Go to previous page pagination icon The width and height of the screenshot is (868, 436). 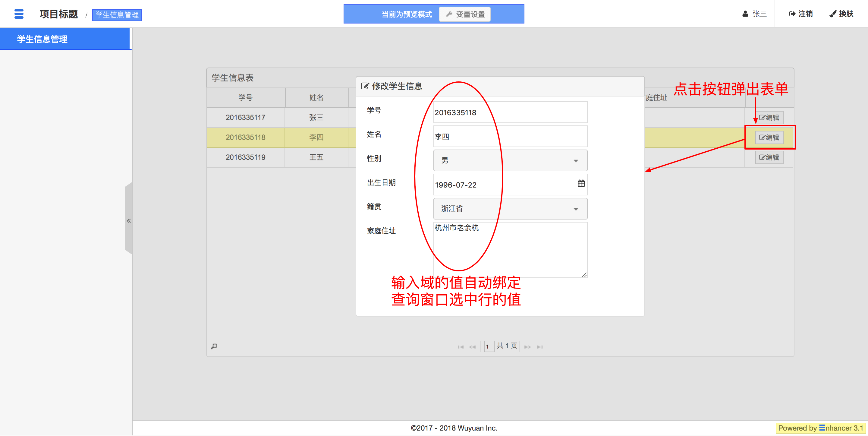[x=472, y=347]
